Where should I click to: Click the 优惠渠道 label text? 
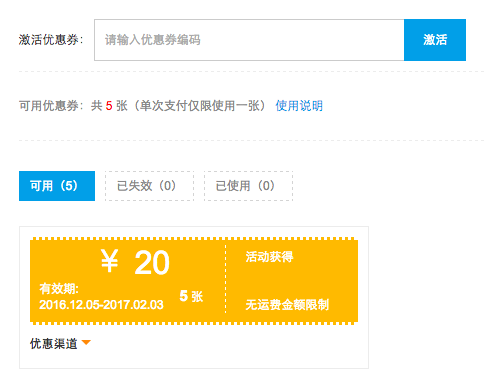(x=54, y=343)
